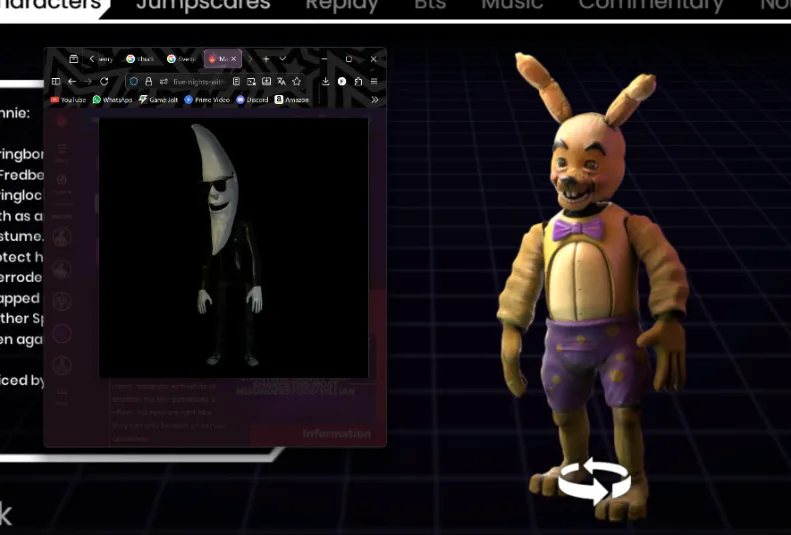Switch to the 'chuck' Google tab
Screen dimensions: 791x535
point(140,59)
